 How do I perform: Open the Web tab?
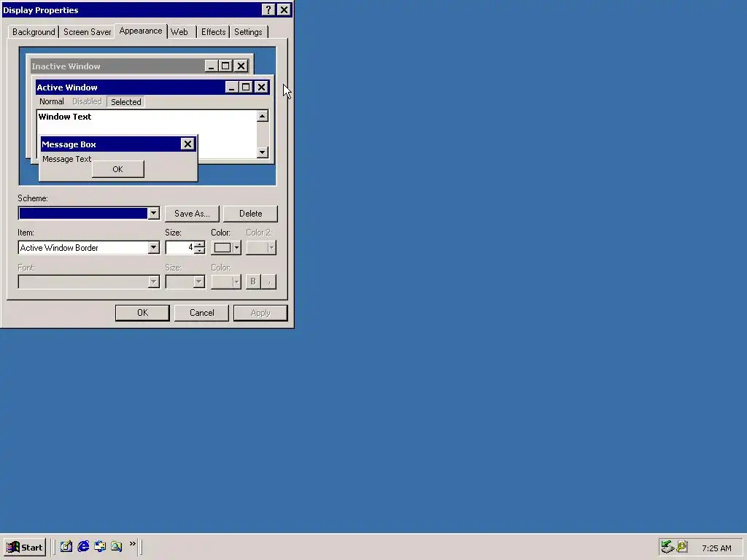click(179, 32)
